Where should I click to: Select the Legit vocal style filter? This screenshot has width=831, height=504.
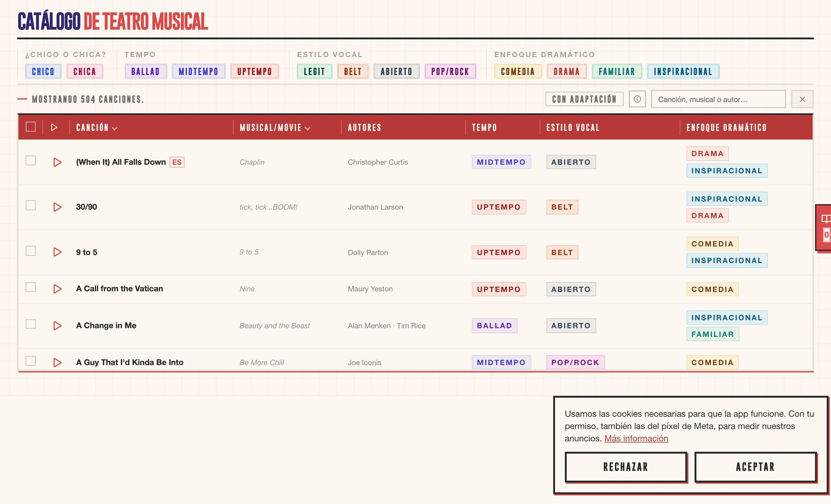tap(314, 72)
